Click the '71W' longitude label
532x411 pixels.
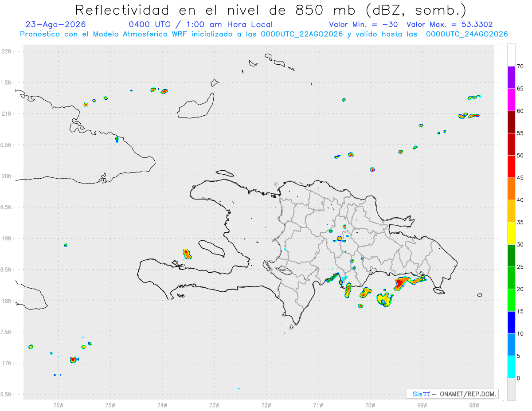[x=318, y=405]
